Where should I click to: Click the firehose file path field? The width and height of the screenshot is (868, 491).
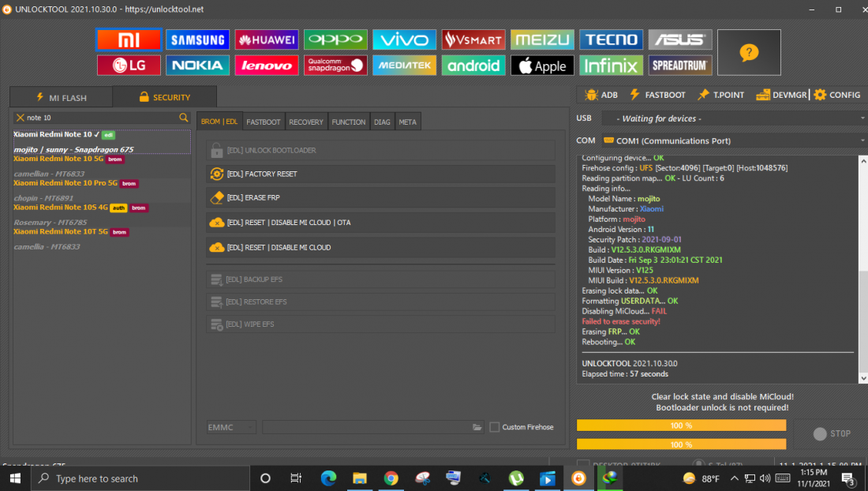click(x=367, y=427)
